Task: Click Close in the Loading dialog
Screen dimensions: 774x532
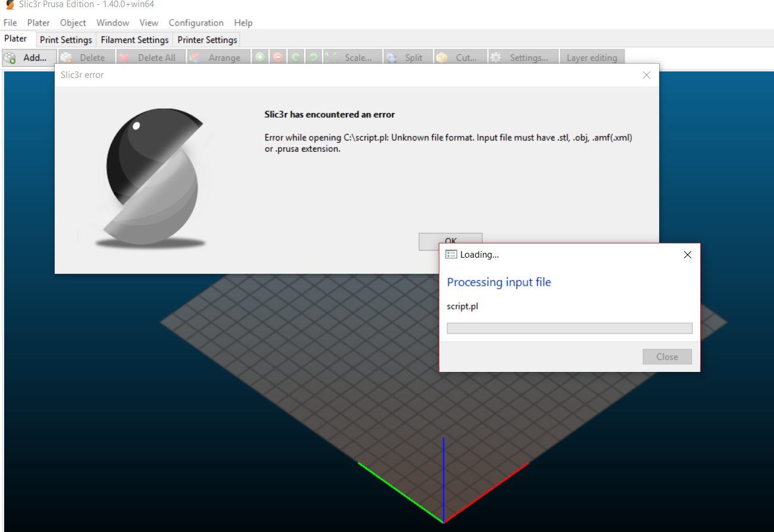Action: (667, 356)
